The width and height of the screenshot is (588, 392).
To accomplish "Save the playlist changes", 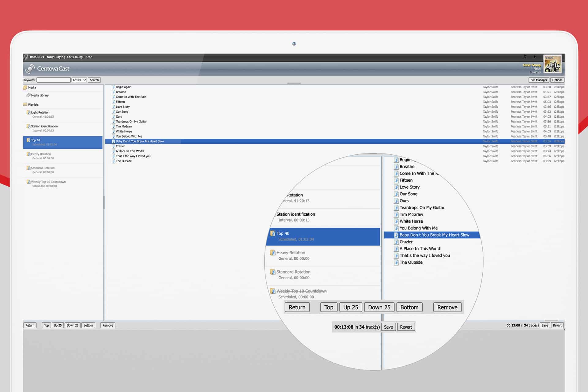I will (x=545, y=325).
